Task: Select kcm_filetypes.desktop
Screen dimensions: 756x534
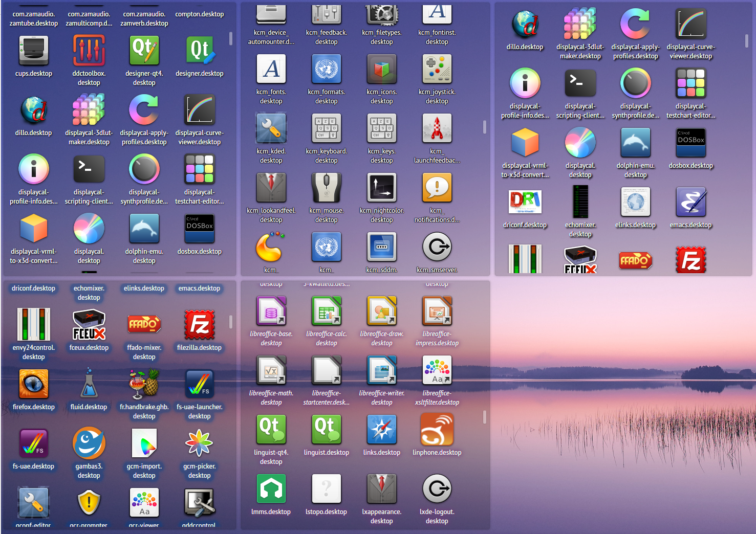Action: point(382,15)
